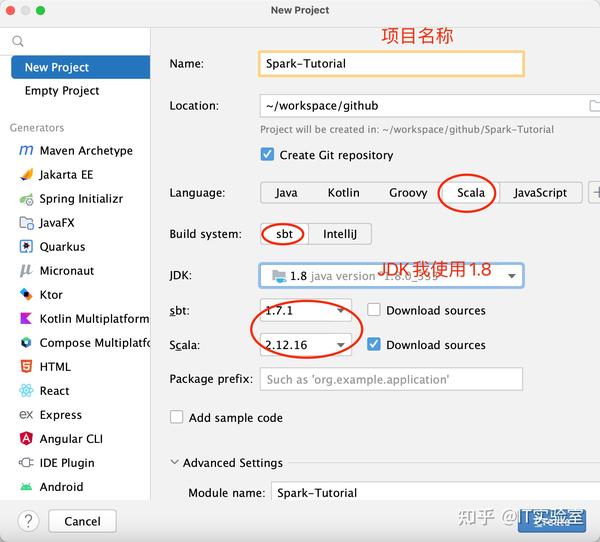
Task: Click the HTML5 icon
Action: [26, 367]
